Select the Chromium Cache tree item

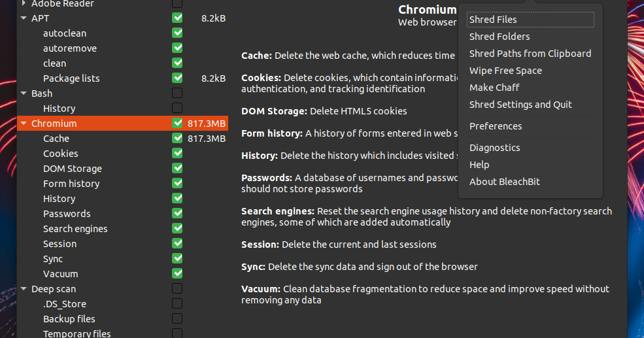[56, 139]
